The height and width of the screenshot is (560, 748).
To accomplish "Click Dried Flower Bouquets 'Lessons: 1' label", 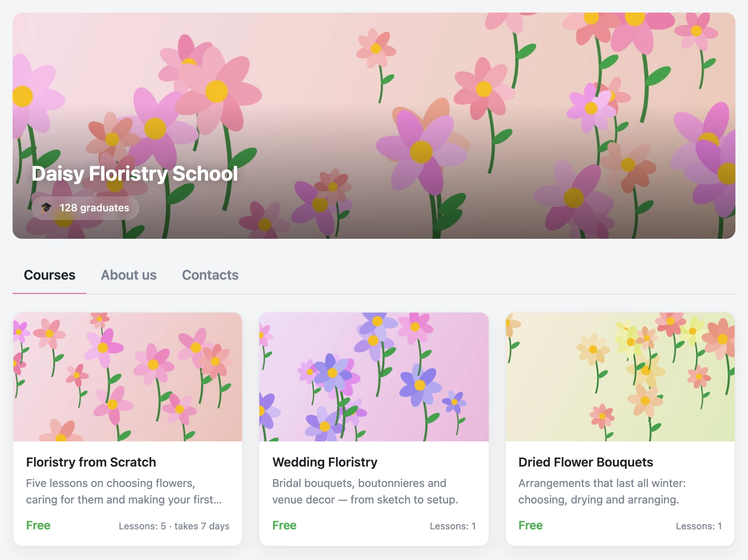I will tap(699, 526).
